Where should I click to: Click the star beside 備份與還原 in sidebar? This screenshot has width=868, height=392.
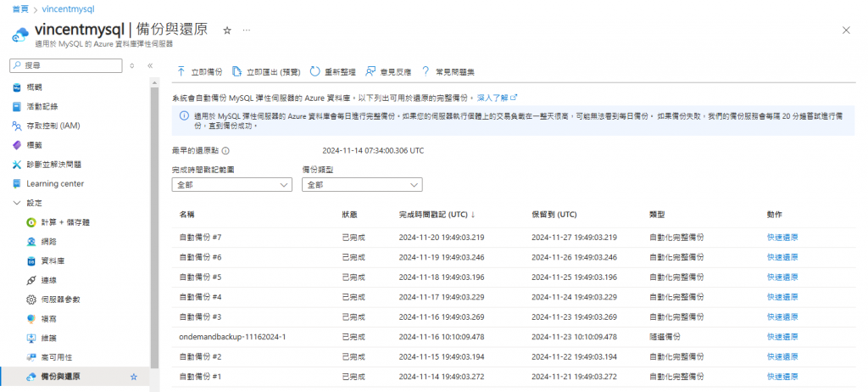[133, 377]
